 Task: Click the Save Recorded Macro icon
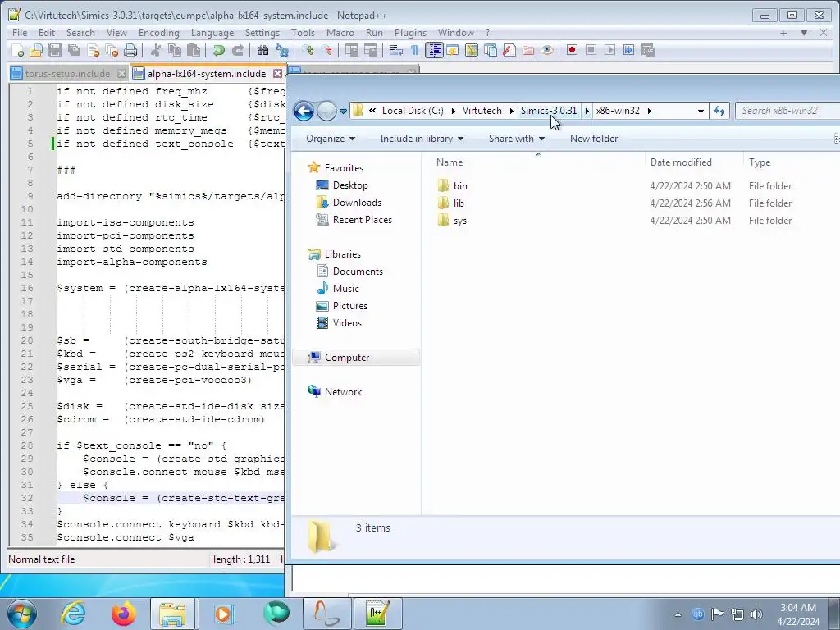pyautogui.click(x=648, y=50)
